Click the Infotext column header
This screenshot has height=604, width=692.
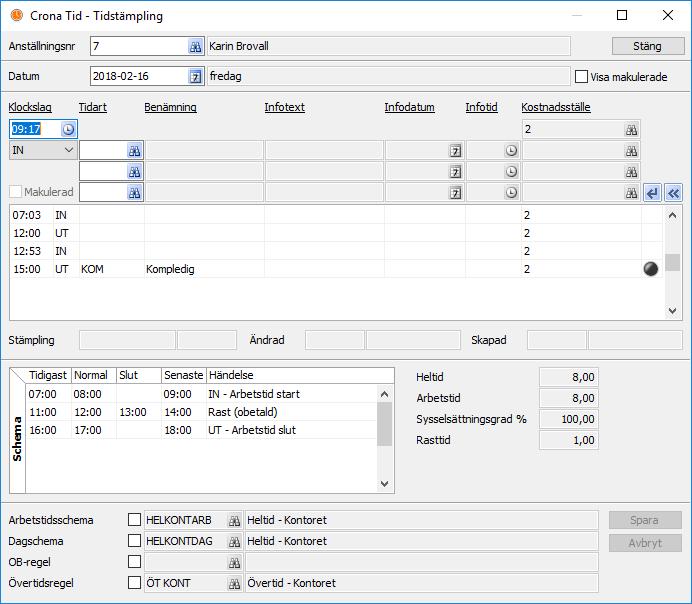[285, 107]
